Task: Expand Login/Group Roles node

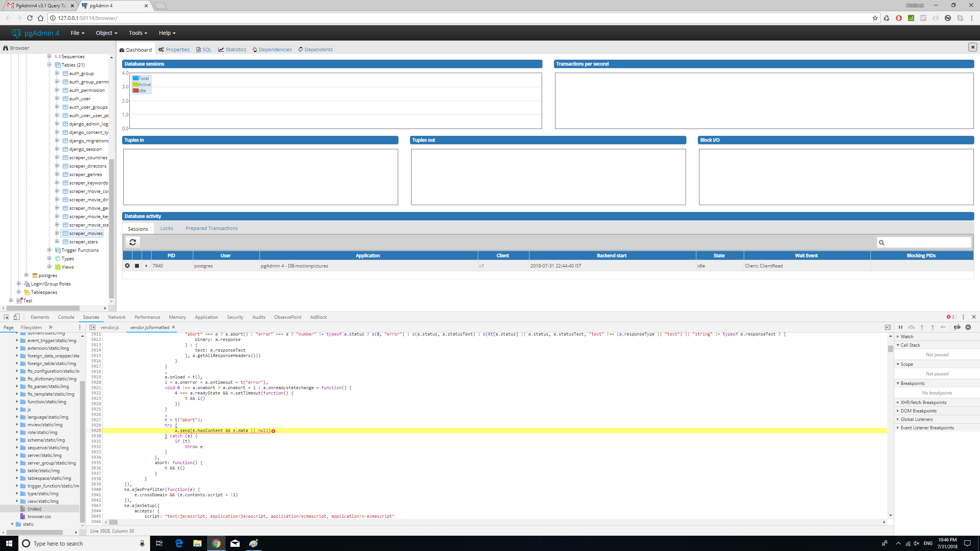Action: tap(19, 284)
